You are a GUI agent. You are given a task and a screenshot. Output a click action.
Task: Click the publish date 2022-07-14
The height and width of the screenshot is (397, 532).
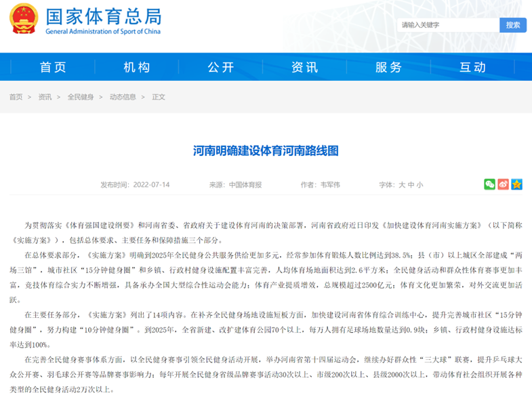point(151,185)
